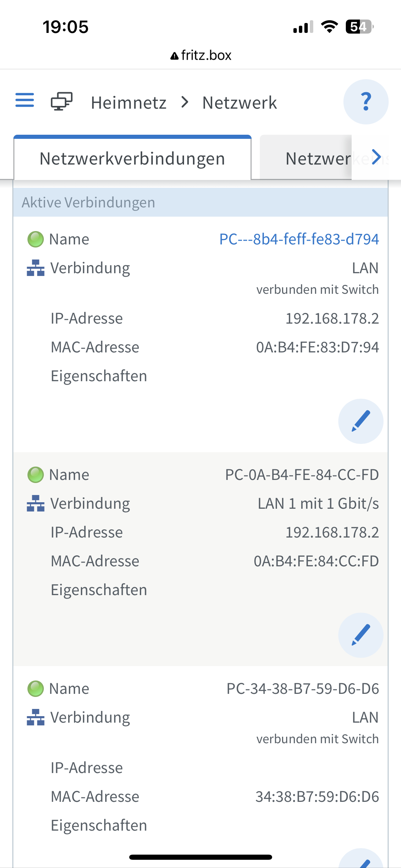Open the help question mark button
Viewport: 401px width, 868px height.
click(x=366, y=102)
